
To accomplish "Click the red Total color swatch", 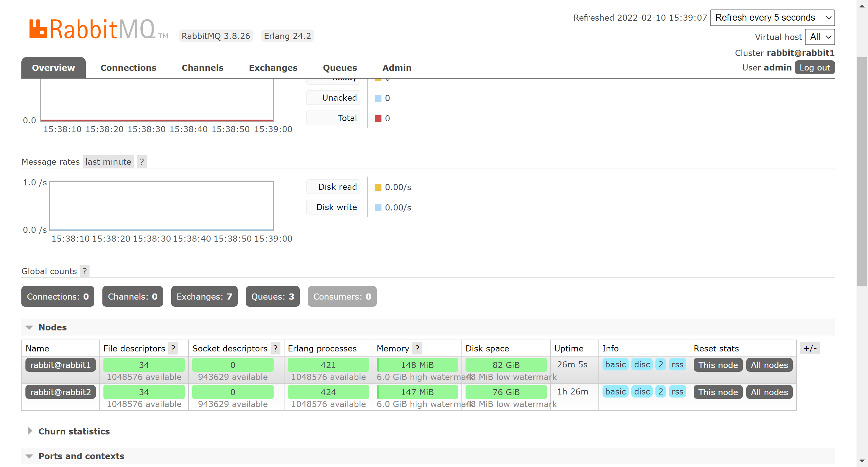I will point(378,118).
